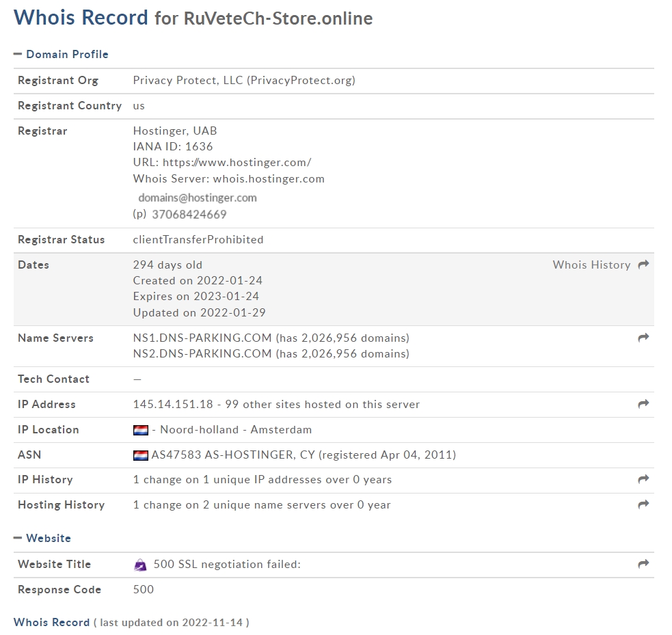Screen dimensions: 672x635
Task: Click Privacy Protect, LLC registrant org value
Action: point(244,80)
